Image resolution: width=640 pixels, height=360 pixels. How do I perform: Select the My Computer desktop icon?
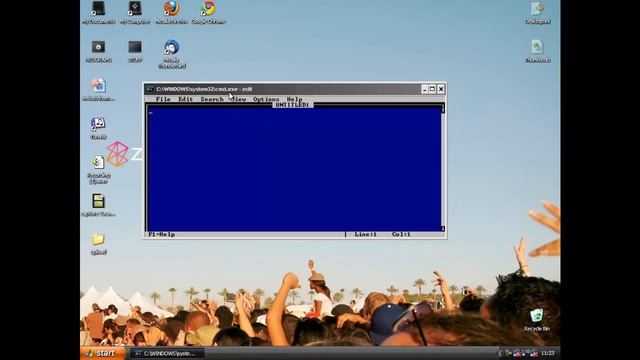coord(135,13)
